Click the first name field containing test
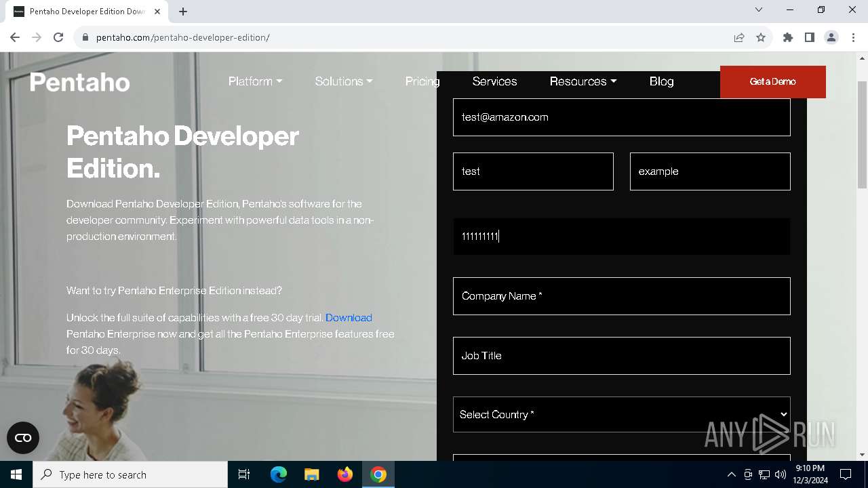 [533, 171]
